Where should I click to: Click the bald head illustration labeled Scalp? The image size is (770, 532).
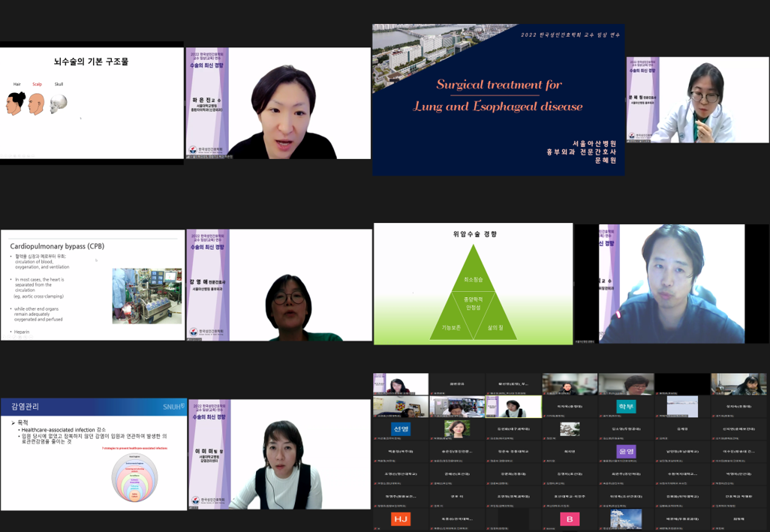[x=36, y=104]
